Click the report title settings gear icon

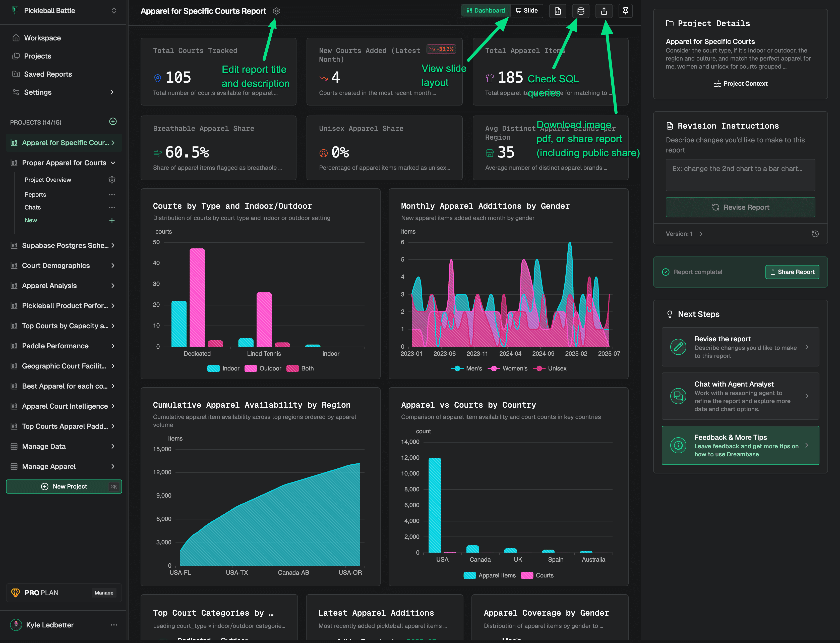[276, 11]
